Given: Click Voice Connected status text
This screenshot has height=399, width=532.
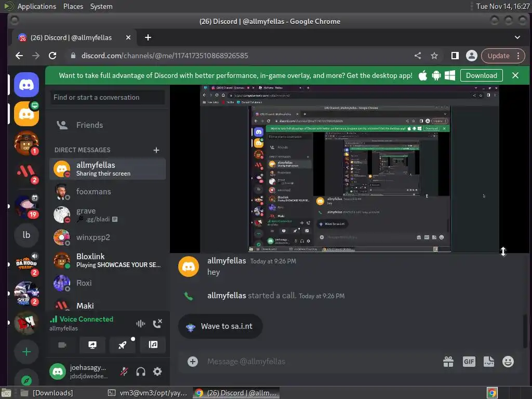Looking at the screenshot, I should click(86, 320).
